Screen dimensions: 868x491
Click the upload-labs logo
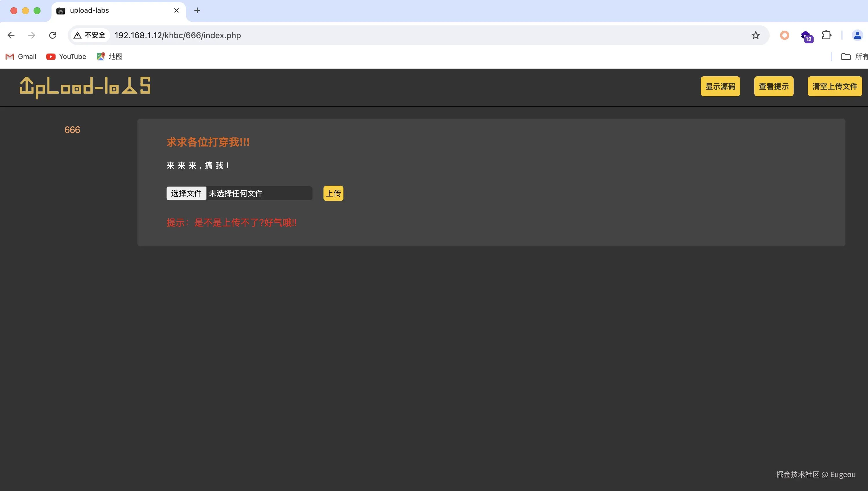point(85,87)
